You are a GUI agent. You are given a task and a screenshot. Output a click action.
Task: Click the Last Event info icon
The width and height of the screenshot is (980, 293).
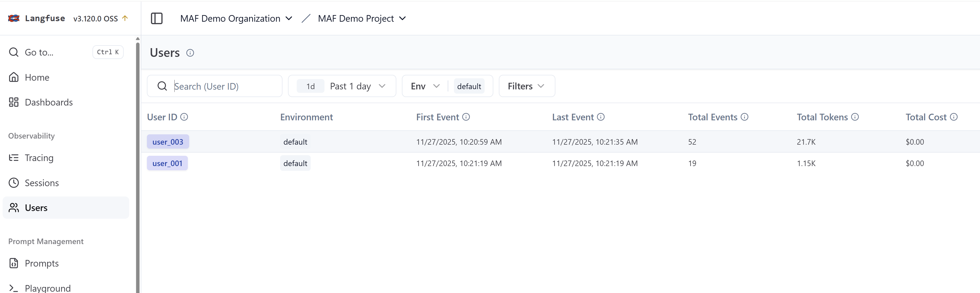(x=601, y=117)
